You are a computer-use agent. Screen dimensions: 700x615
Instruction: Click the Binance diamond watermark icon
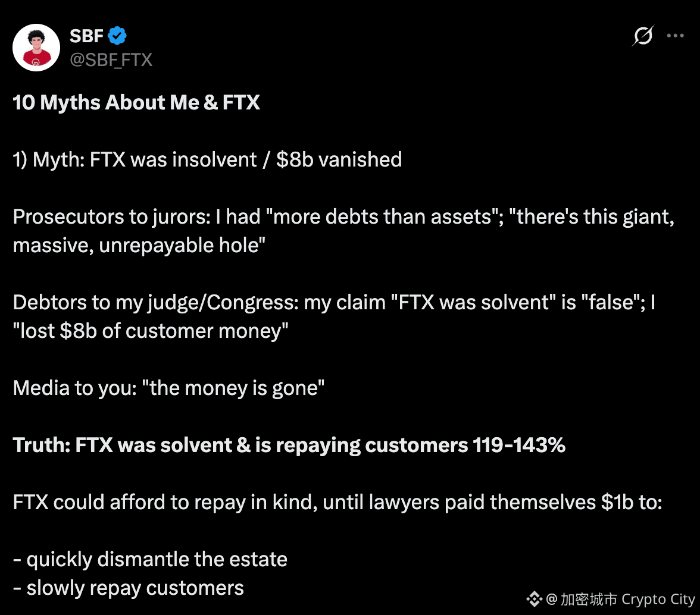[x=535, y=599]
